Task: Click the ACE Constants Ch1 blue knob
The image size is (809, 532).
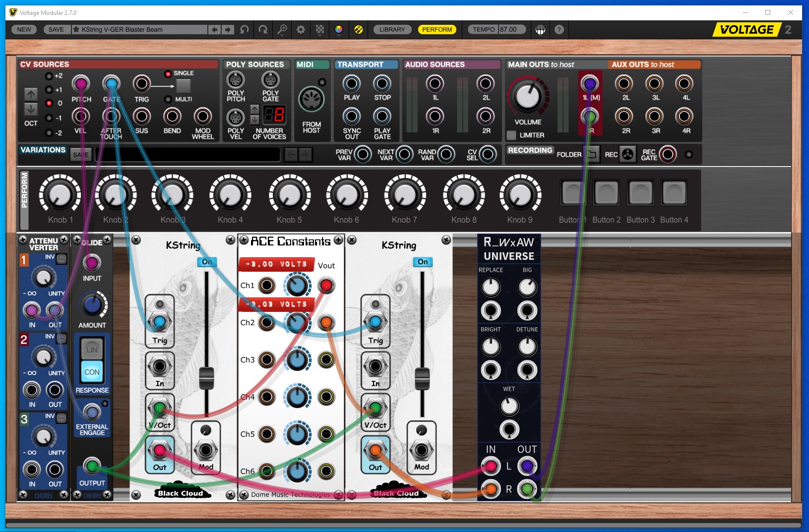Action: [x=297, y=285]
